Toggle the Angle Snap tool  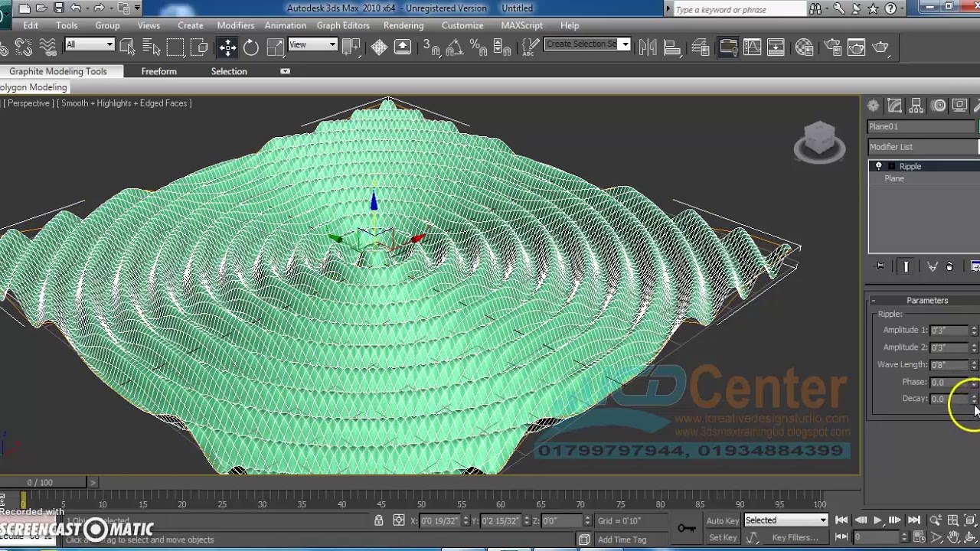454,47
